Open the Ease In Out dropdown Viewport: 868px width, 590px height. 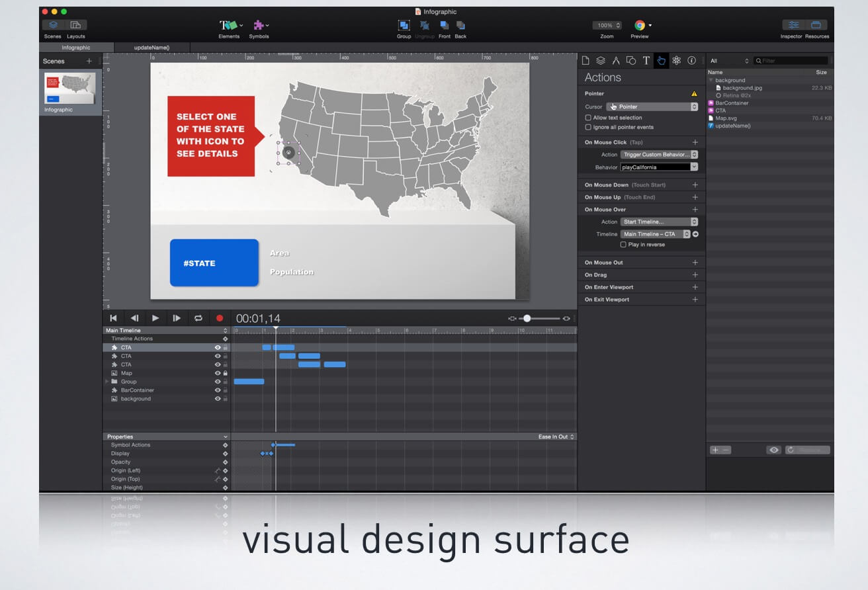[x=556, y=437]
